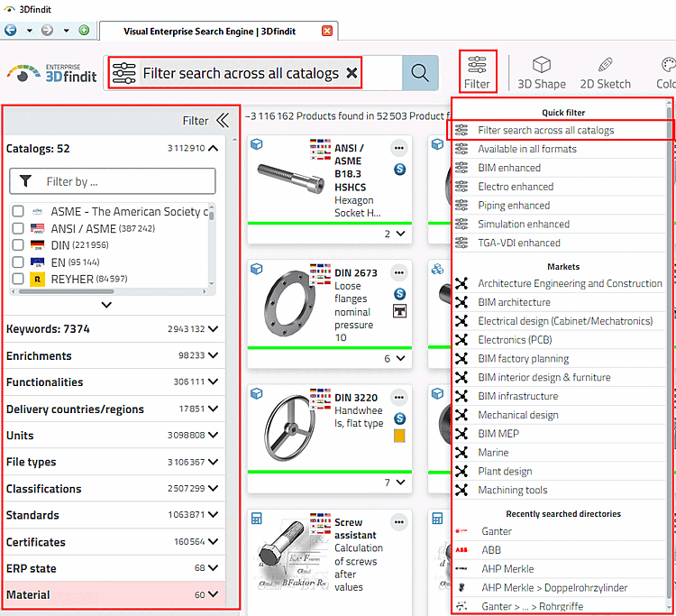Check the REYHER catalog checkbox
676x616 pixels.
pos(18,279)
